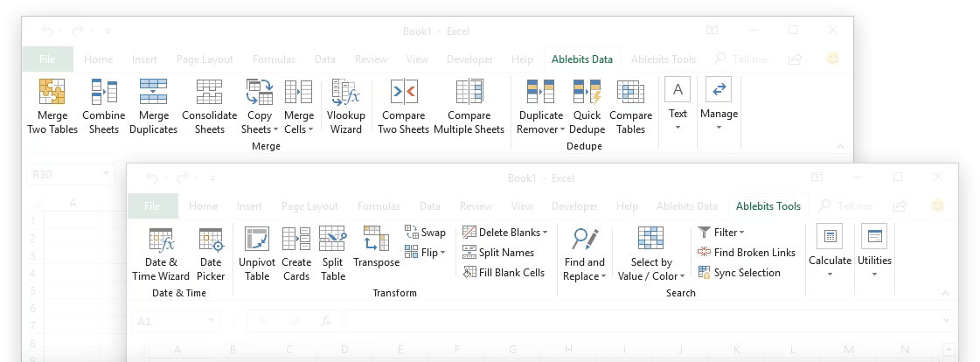Open File tab in back window

point(47,59)
